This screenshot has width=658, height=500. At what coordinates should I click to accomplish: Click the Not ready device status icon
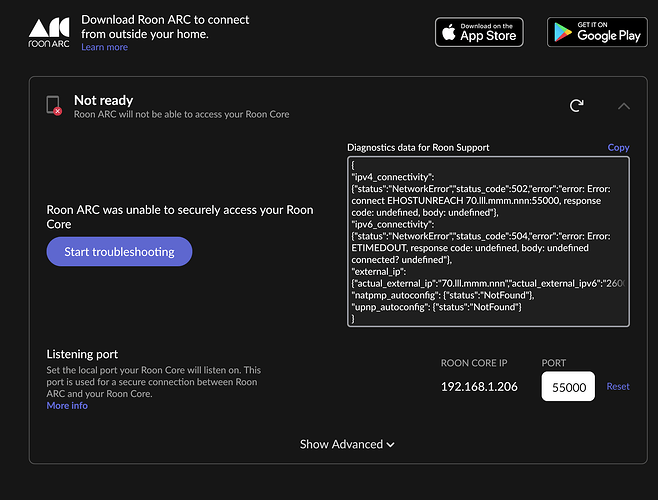[54, 105]
